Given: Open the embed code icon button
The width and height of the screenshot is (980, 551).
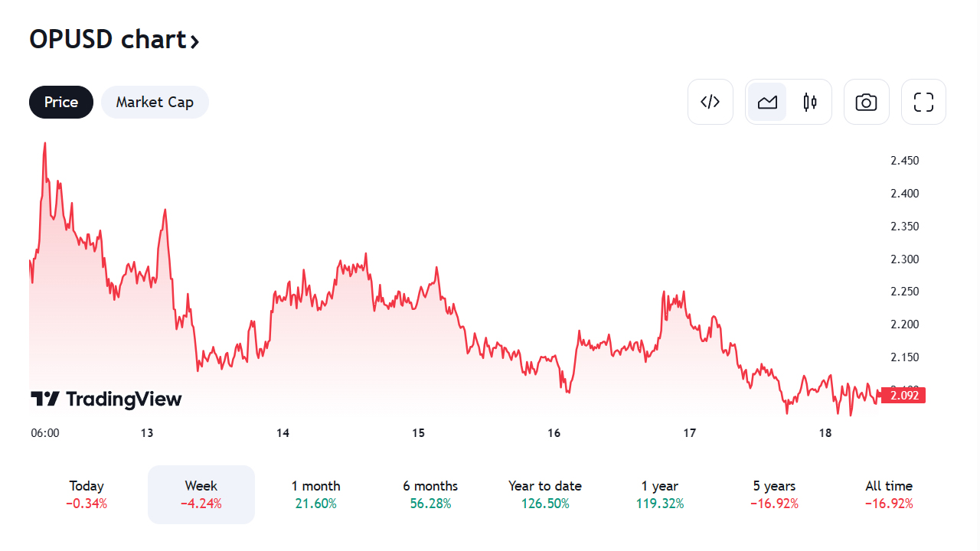Looking at the screenshot, I should 710,102.
